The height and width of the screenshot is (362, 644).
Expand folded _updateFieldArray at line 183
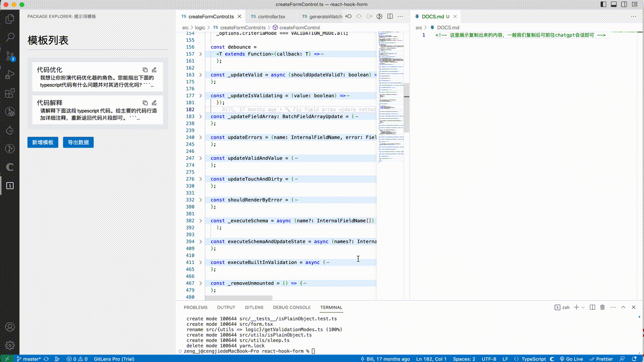(x=200, y=117)
